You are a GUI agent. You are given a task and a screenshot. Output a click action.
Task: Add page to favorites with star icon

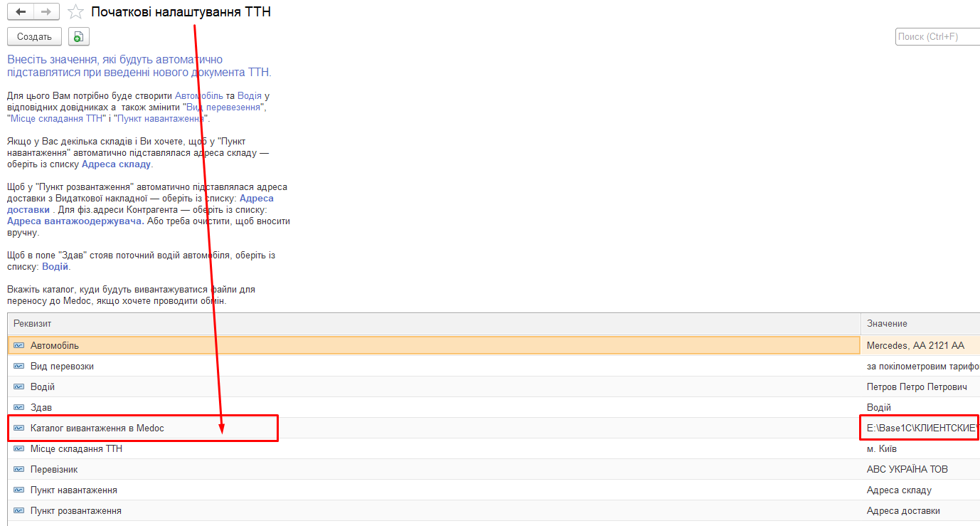coord(75,12)
